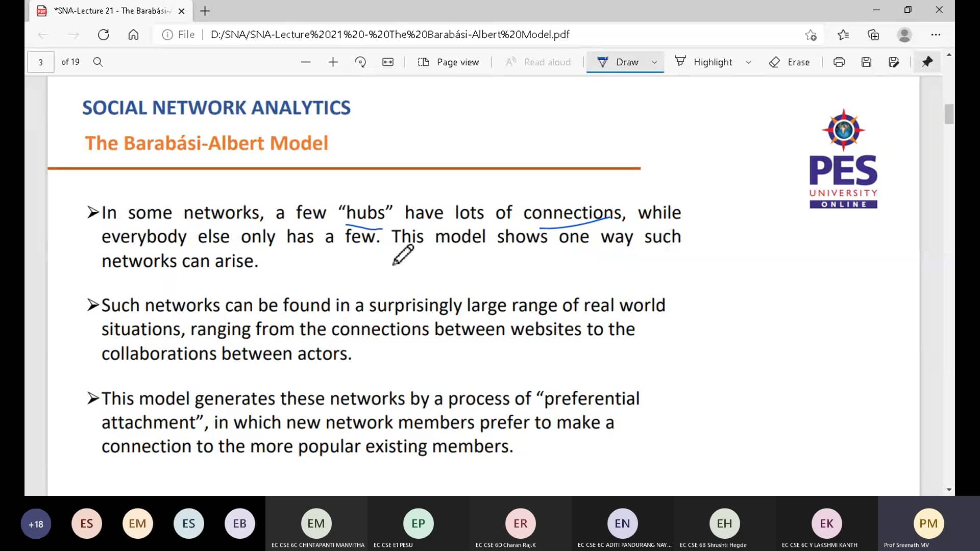
Task: Zoom in on the page
Action: pos(333,62)
